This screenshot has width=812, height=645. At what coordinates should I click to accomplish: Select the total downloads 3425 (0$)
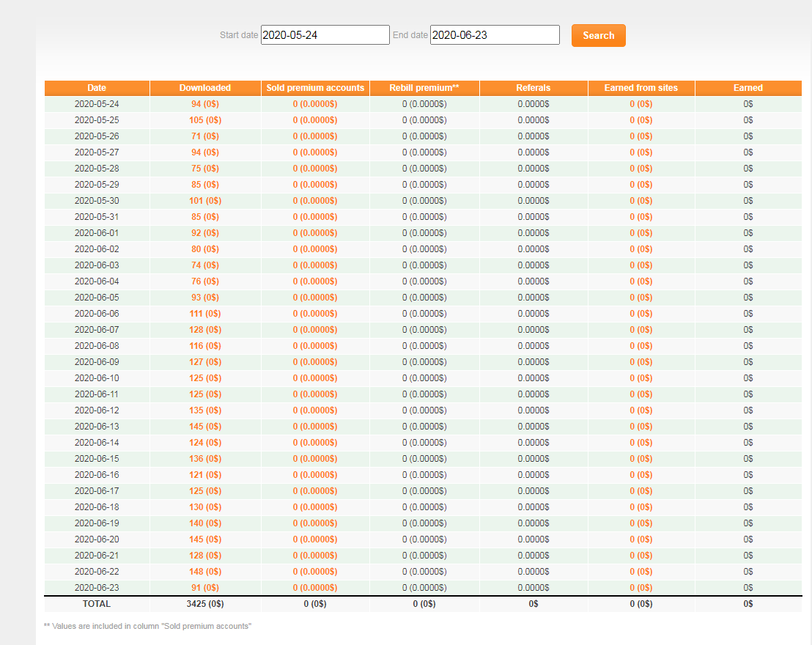coord(205,603)
